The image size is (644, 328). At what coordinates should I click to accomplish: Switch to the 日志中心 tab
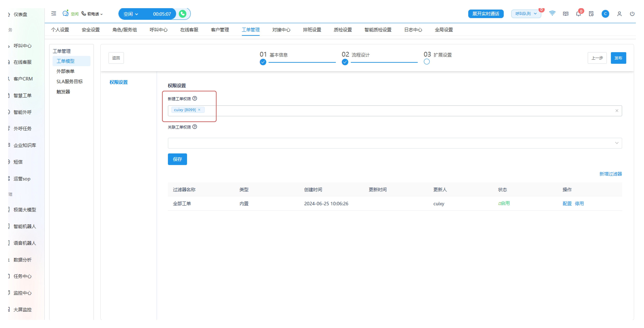(x=413, y=30)
